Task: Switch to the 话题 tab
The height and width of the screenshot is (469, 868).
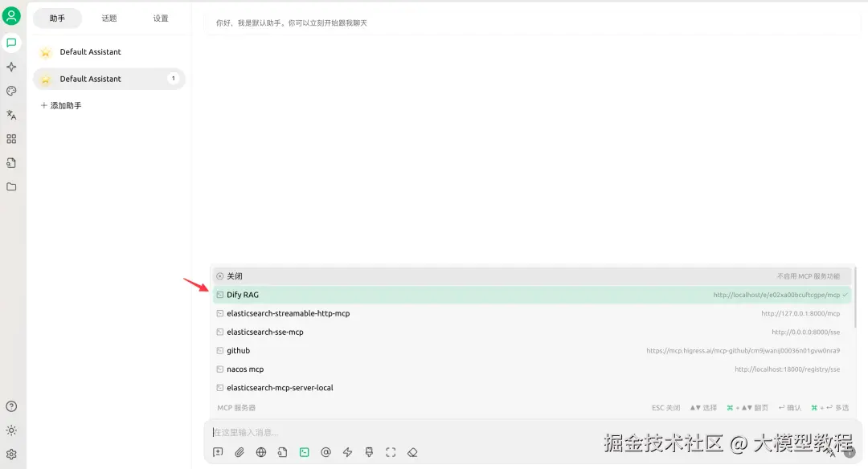Action: (x=108, y=18)
